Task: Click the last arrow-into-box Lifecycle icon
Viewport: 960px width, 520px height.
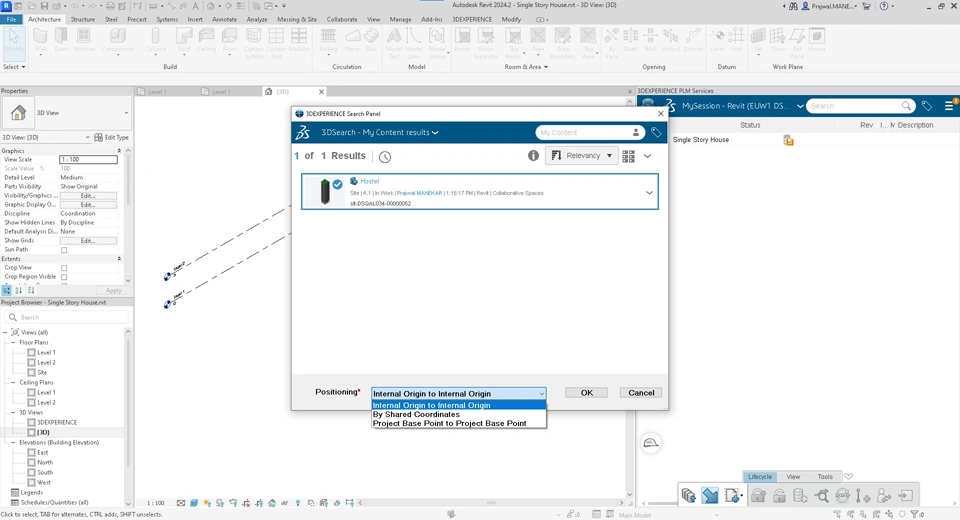Action: [906, 495]
